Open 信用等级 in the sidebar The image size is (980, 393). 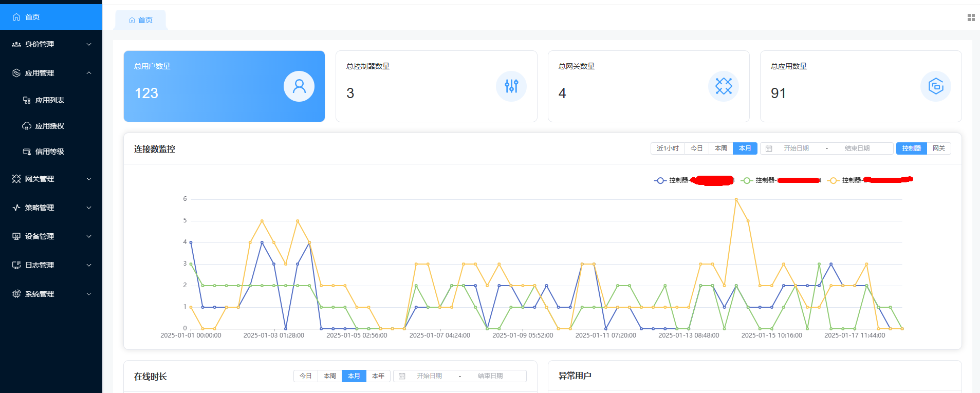pos(49,152)
